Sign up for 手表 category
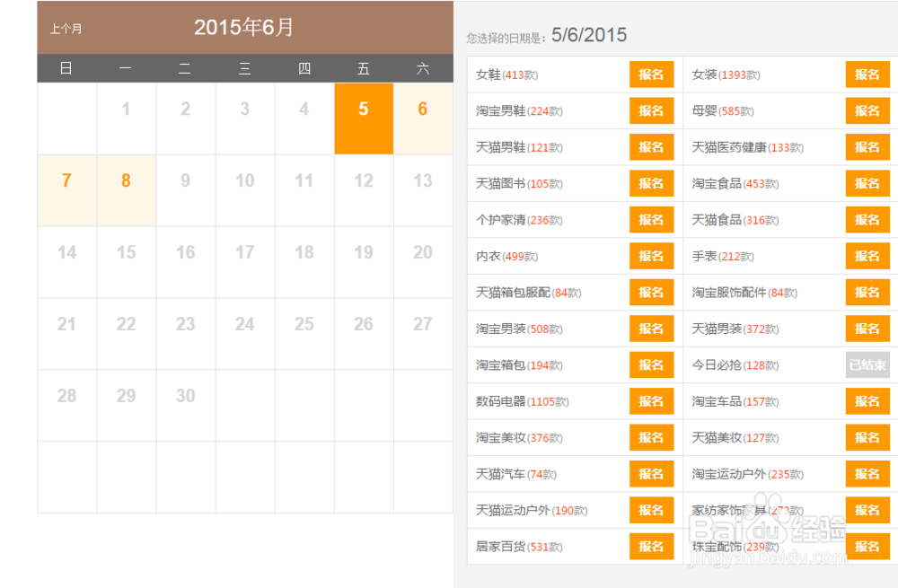 867,256
